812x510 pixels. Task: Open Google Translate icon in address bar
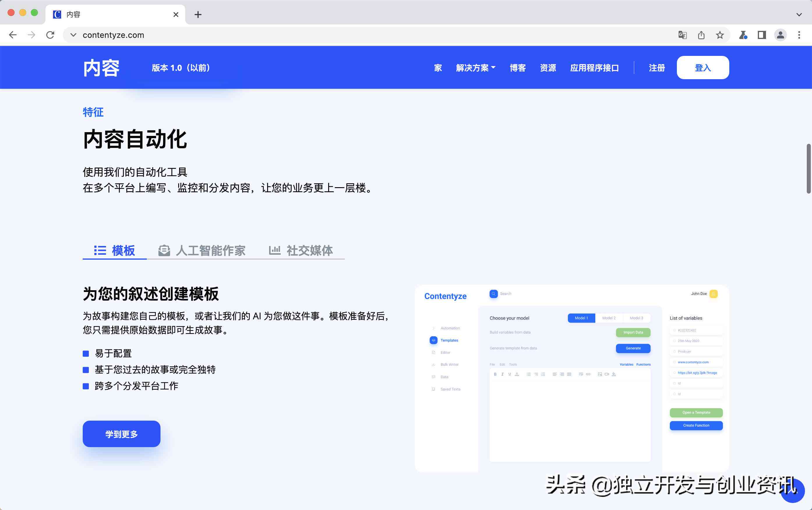[x=682, y=35]
